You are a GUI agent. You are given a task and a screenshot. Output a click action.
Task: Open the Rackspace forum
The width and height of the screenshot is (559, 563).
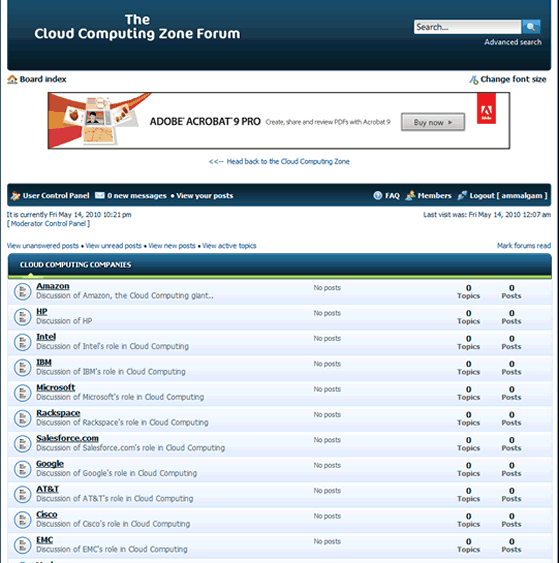click(x=58, y=413)
